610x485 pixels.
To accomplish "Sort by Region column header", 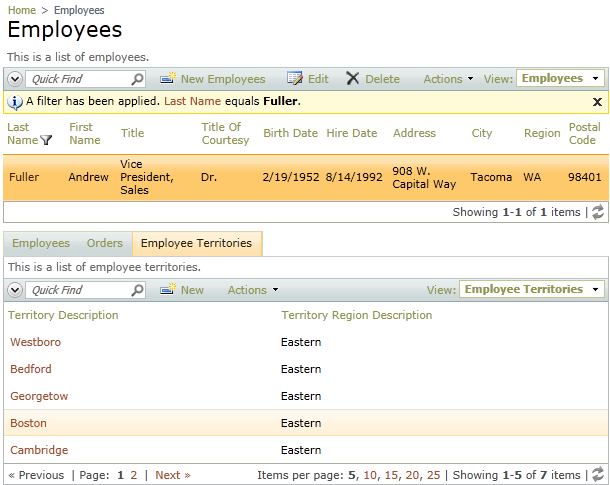I will pos(542,133).
